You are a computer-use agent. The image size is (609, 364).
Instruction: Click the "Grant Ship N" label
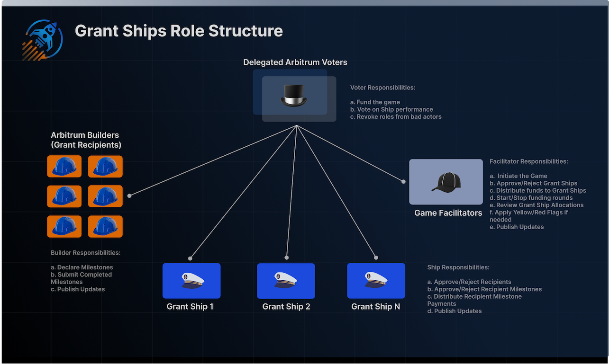[x=376, y=307]
